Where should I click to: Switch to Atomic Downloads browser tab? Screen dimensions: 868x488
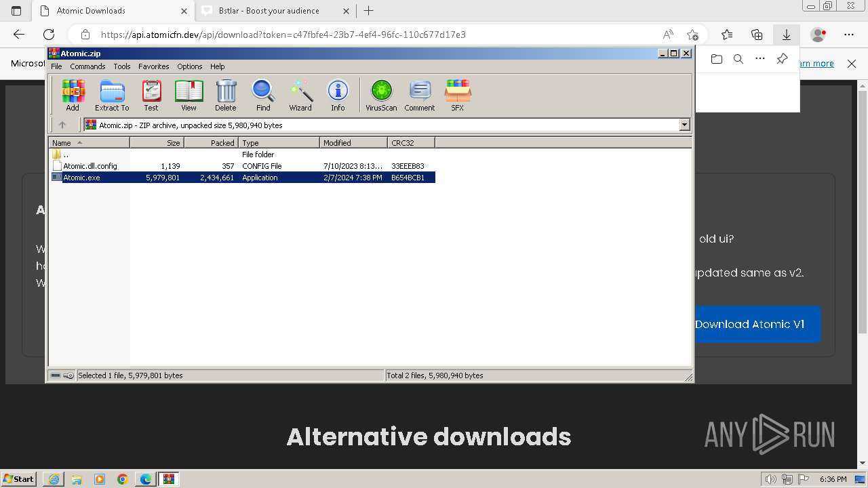point(113,11)
